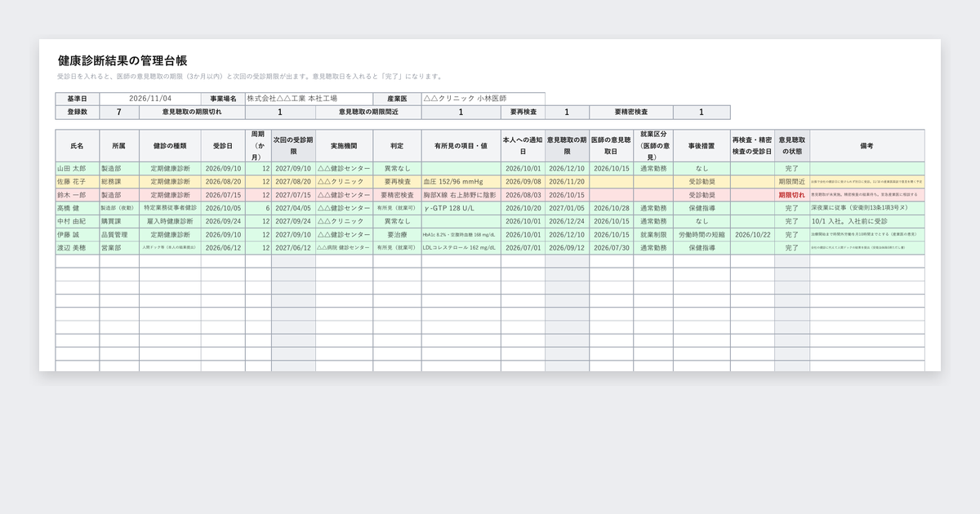
Task: Select the 労働時間の短縮 cell
Action: (x=702, y=234)
